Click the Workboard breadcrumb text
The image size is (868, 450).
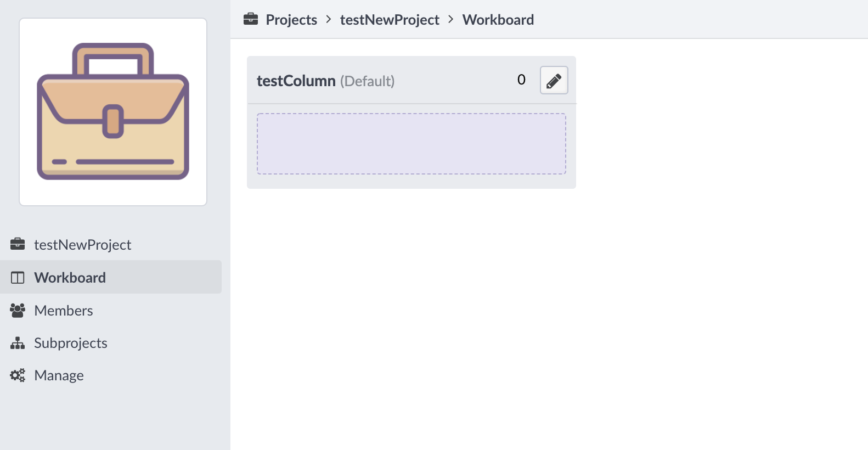498,20
